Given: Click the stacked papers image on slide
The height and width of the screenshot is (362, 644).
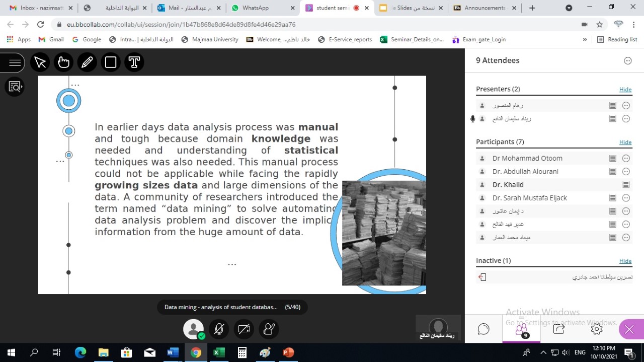Looking at the screenshot, I should [x=384, y=233].
